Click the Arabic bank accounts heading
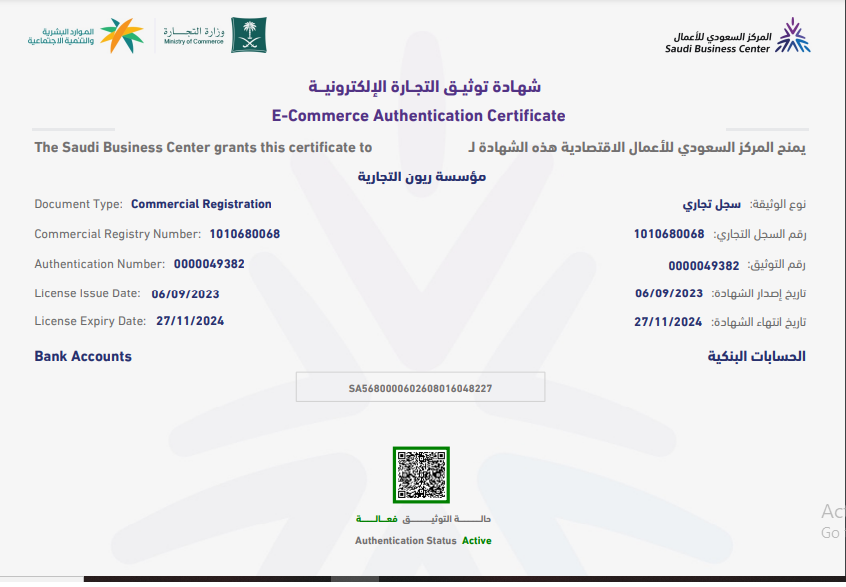846x587 pixels. point(756,356)
